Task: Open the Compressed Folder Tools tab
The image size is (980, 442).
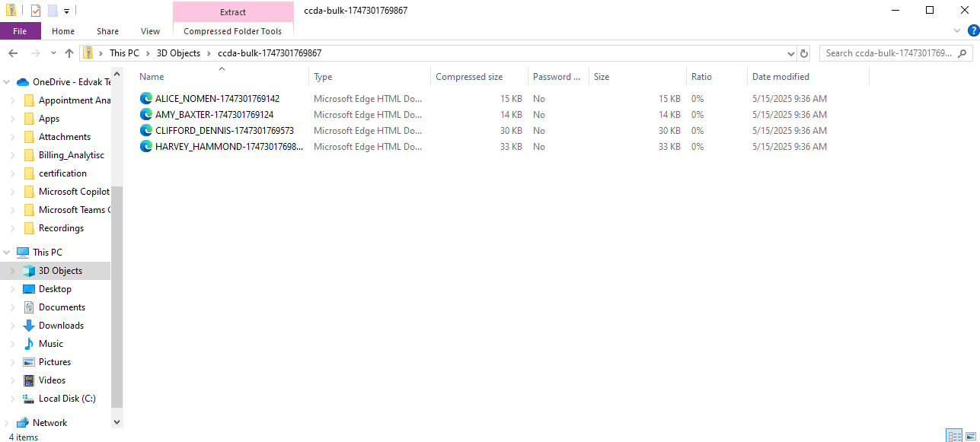Action: 232,31
